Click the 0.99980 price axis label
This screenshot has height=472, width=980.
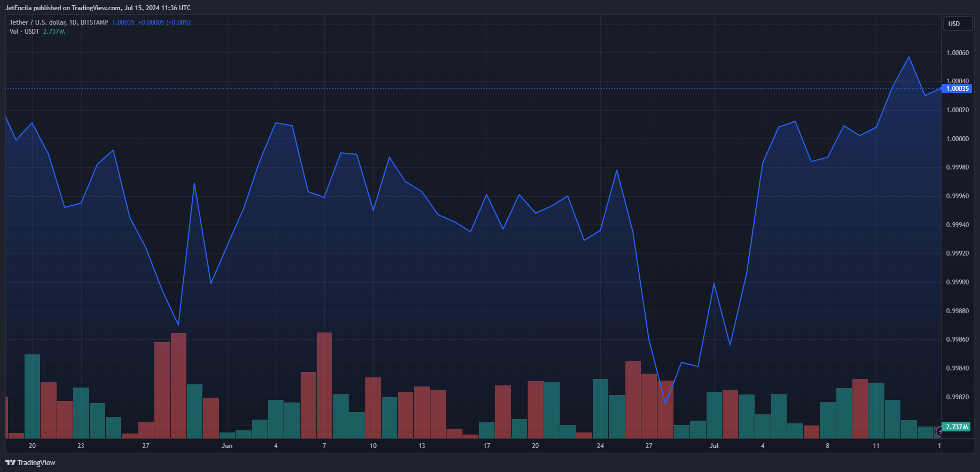(x=958, y=167)
